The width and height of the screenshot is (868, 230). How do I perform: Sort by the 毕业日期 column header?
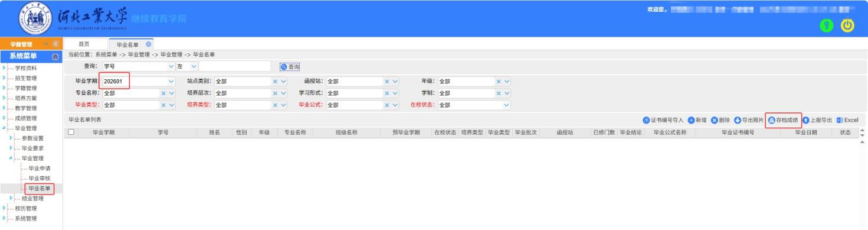(x=806, y=132)
